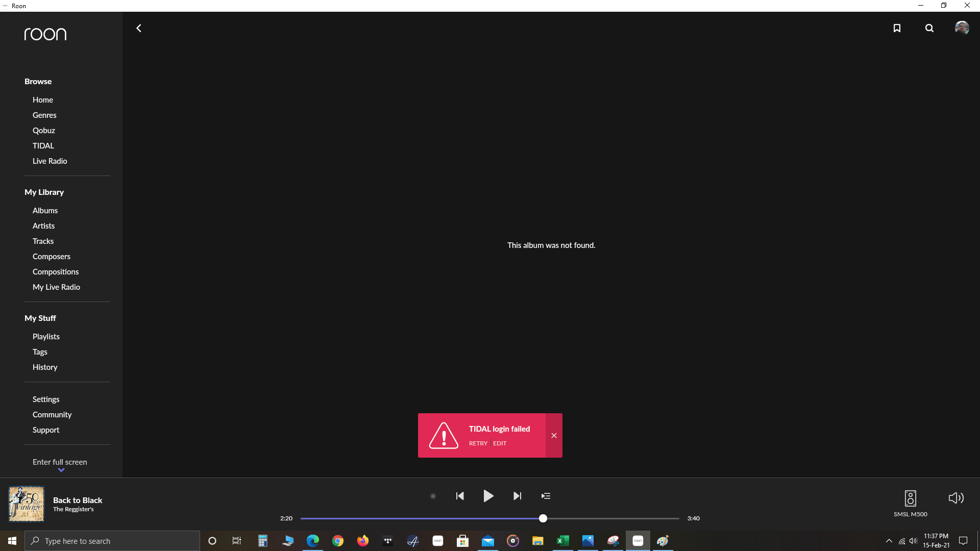Open Live Radio
This screenshot has height=551, width=980.
pyautogui.click(x=50, y=161)
